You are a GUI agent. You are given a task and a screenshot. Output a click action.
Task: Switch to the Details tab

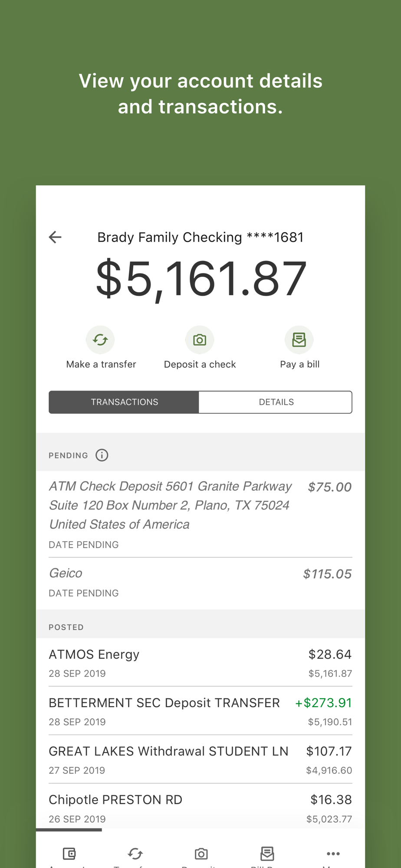276,402
